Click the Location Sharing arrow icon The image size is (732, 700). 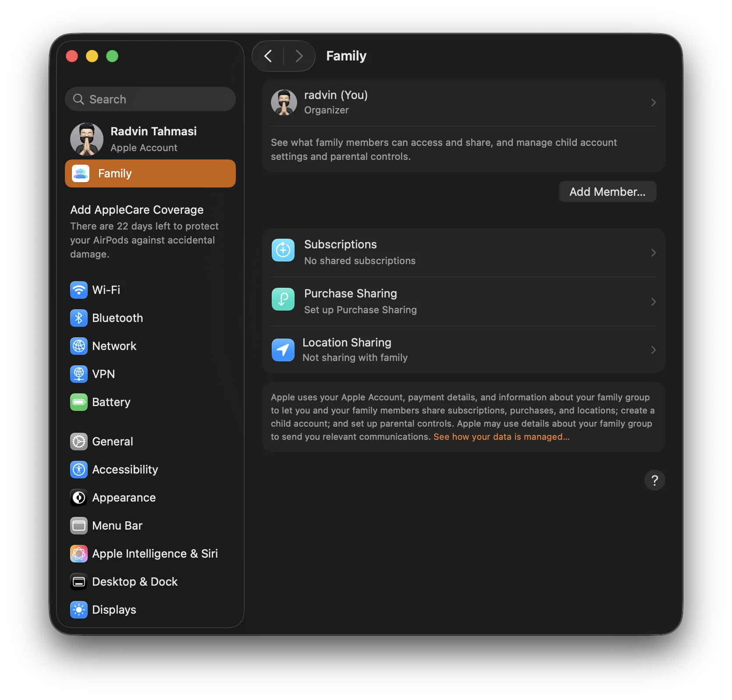[x=283, y=350]
